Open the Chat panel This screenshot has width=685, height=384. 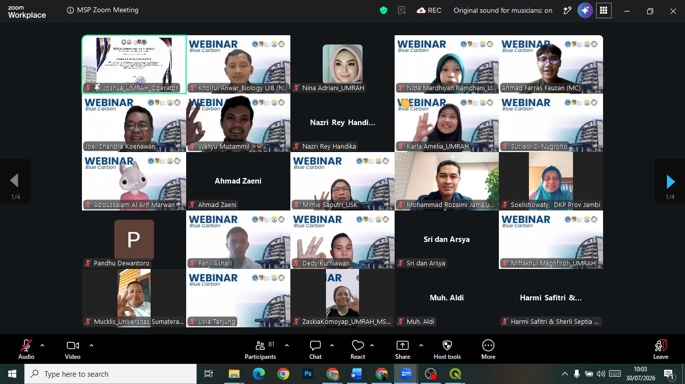[x=315, y=349]
